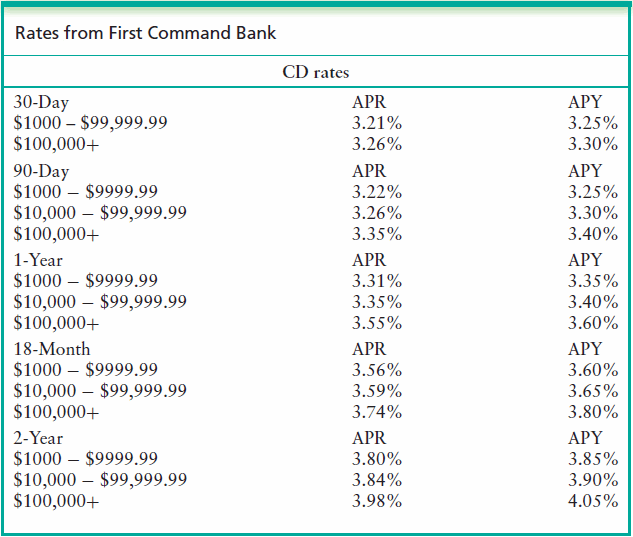The image size is (633, 537).
Task: Click the 3.65% APY value
Action: 592,391
